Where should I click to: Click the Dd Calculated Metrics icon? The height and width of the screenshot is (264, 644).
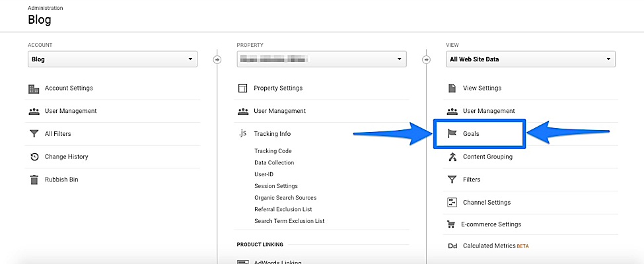(x=452, y=246)
